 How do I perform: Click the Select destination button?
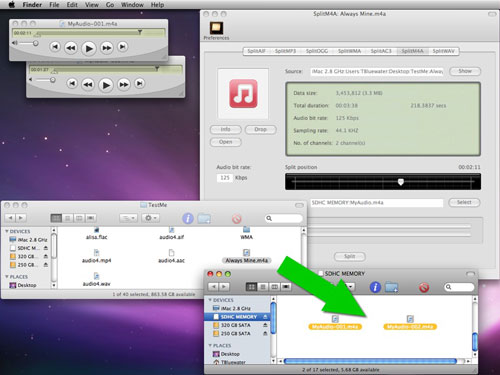click(x=464, y=202)
